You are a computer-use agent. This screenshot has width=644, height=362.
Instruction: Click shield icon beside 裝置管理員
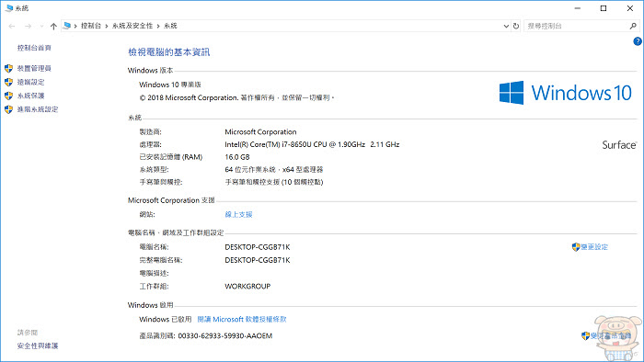click(8, 68)
